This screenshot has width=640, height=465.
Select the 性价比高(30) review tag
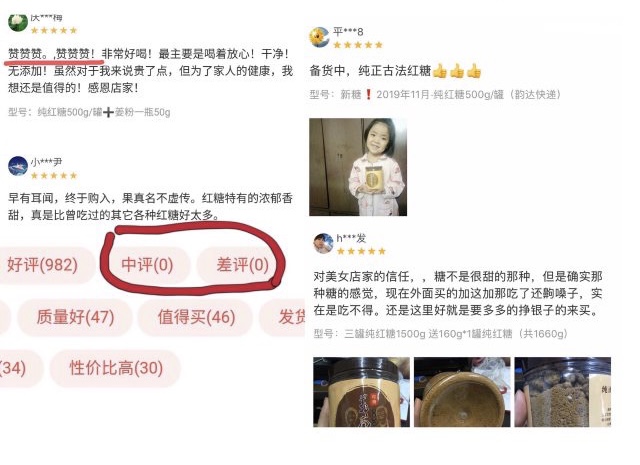tap(116, 368)
